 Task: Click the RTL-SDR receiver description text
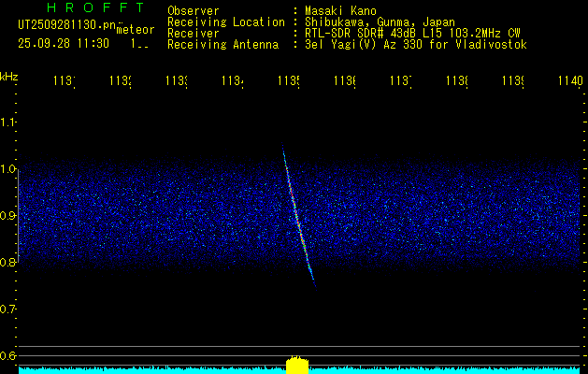412,33
